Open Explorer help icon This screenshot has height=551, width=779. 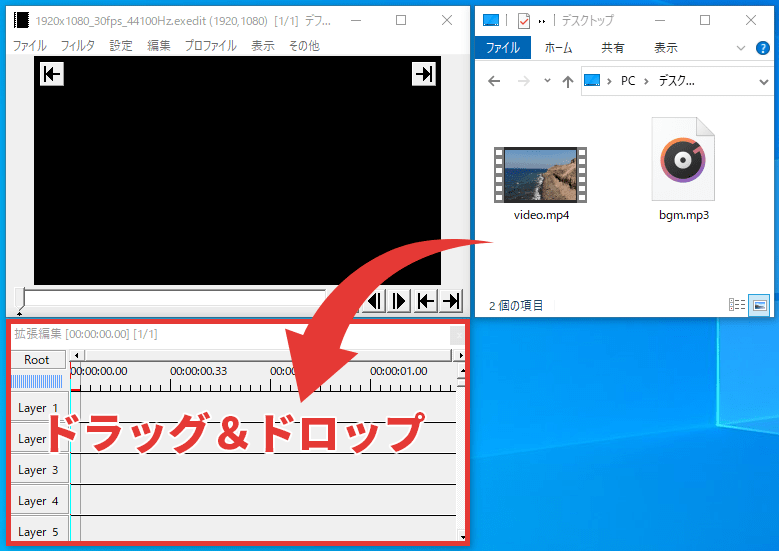click(x=763, y=48)
